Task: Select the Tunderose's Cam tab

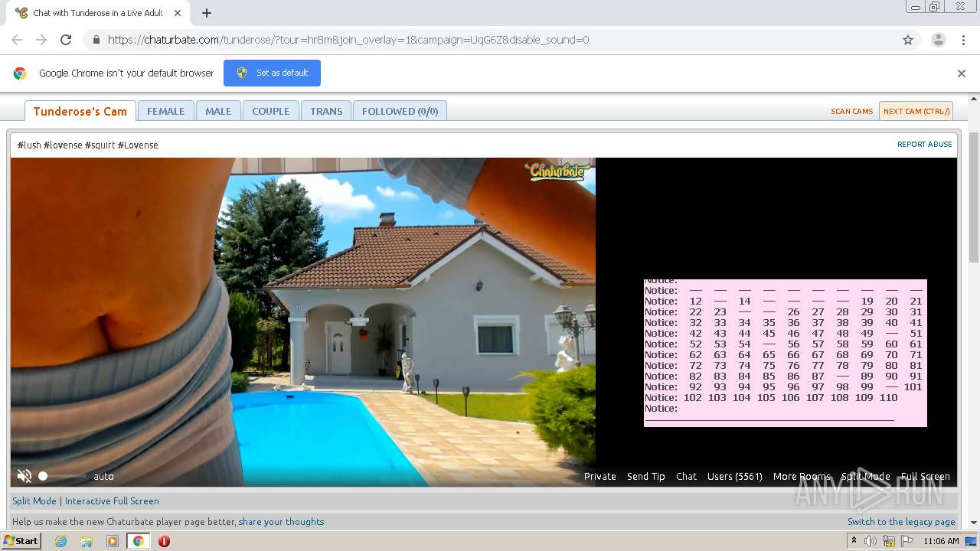Action: (80, 111)
